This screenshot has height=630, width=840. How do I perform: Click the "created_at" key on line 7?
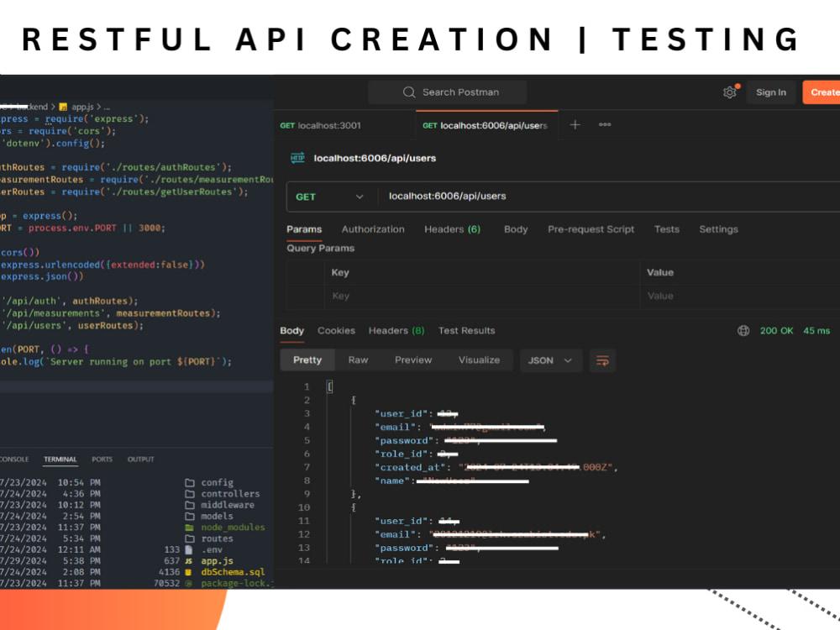click(411, 467)
